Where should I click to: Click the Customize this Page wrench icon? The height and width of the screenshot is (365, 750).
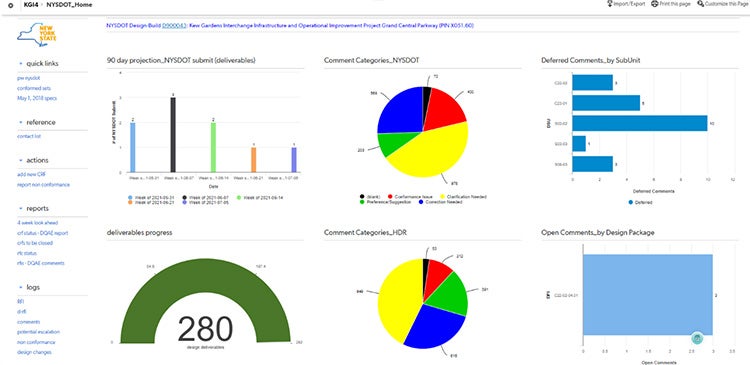(700, 4)
